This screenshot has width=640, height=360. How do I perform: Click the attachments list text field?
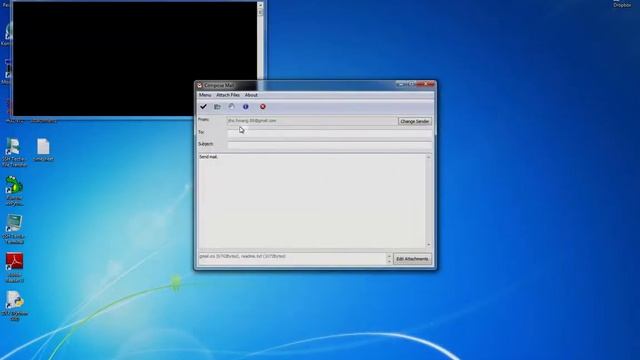point(292,258)
